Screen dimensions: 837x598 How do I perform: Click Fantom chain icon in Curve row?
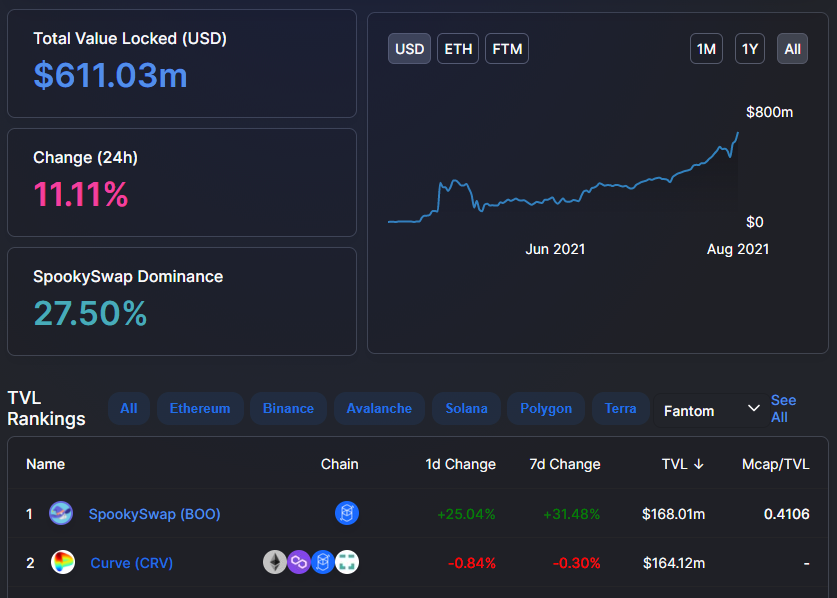(x=323, y=562)
